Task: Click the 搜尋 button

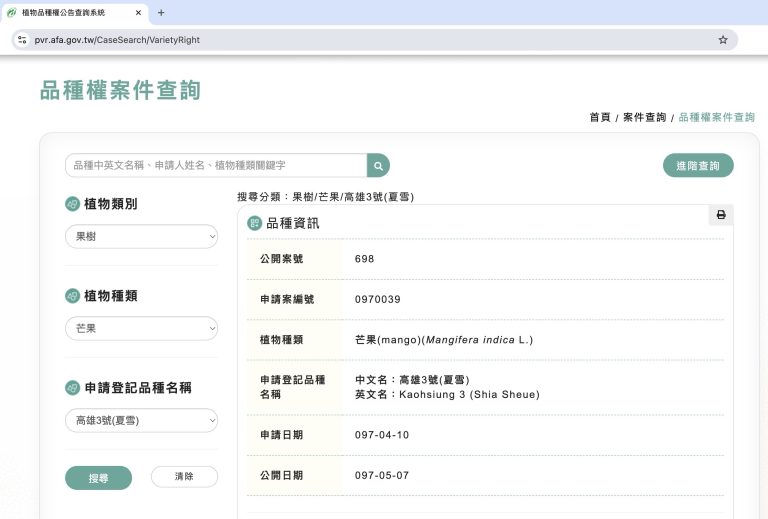Action: pos(98,478)
